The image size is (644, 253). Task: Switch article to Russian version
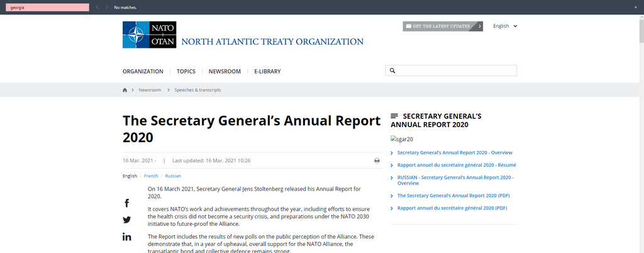[x=173, y=176]
